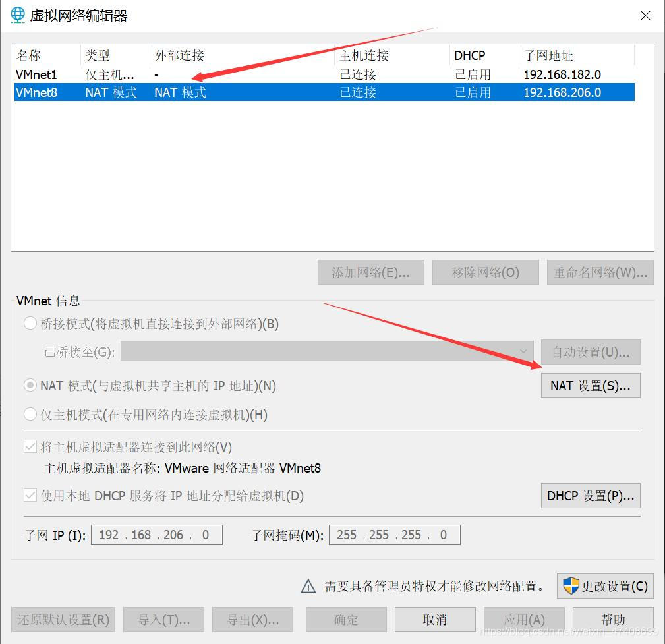Sort by the DHCP column header
This screenshot has width=665, height=644.
pos(484,55)
